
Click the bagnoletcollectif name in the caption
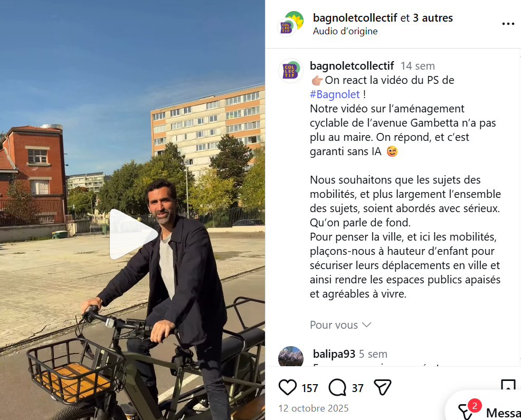click(352, 66)
